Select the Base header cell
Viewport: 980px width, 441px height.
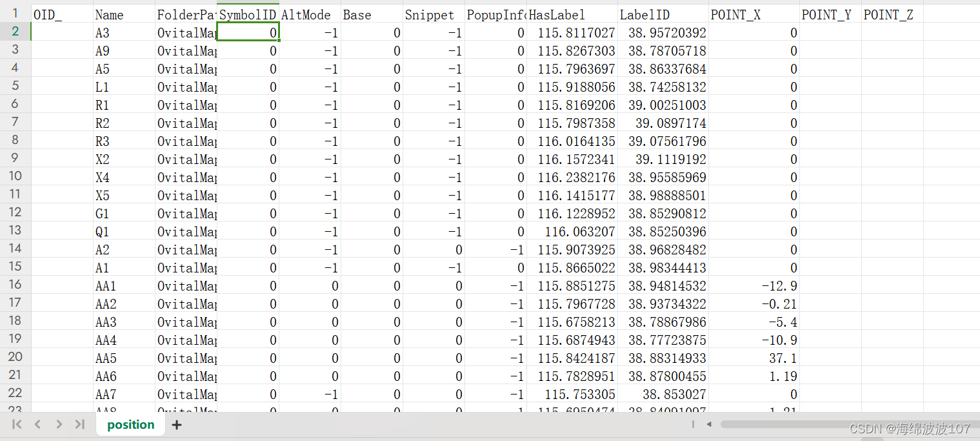(372, 14)
